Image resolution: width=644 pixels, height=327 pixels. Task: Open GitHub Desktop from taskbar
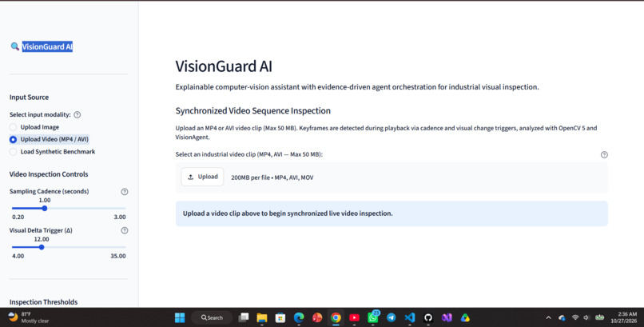(428, 317)
